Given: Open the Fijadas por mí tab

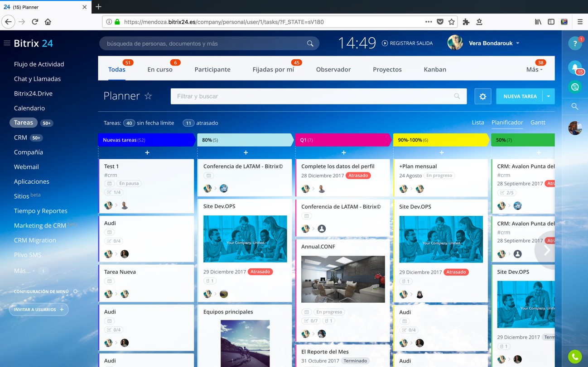Looking at the screenshot, I should [273, 70].
